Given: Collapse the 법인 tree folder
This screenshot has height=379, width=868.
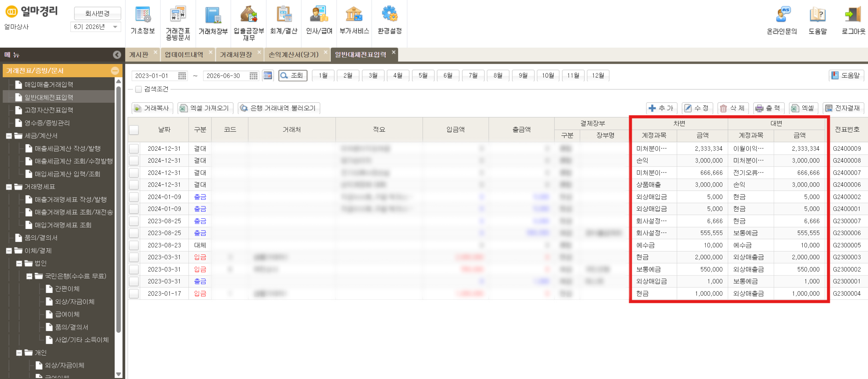Looking at the screenshot, I should click(19, 263).
